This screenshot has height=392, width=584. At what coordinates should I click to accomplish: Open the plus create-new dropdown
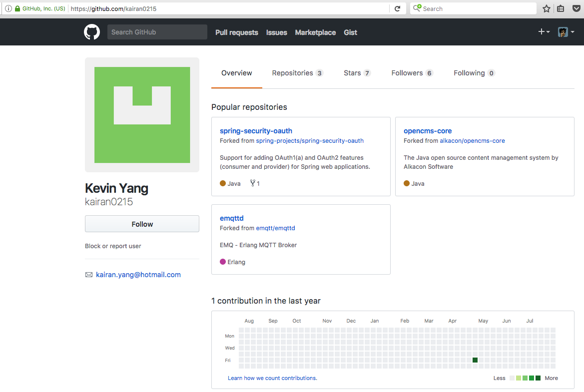tap(544, 32)
